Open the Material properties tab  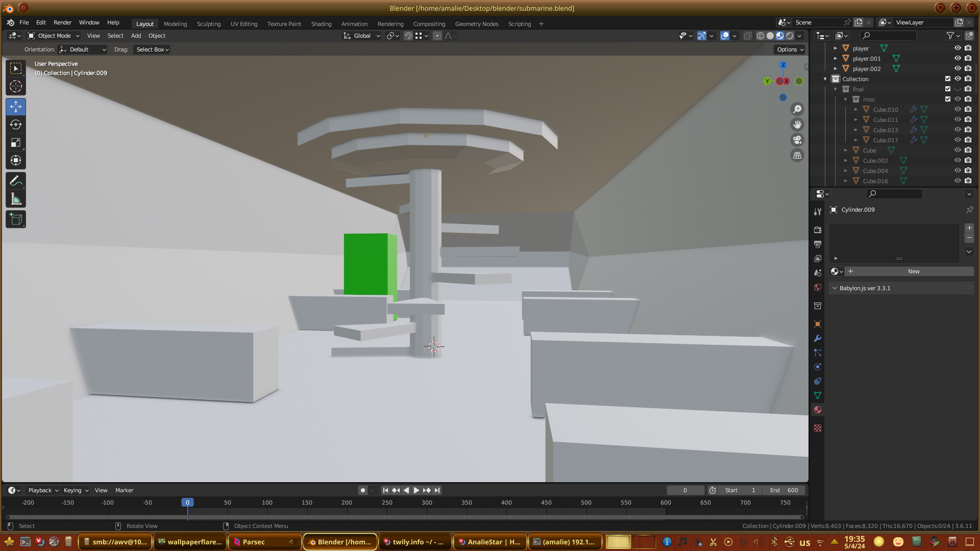pos(818,410)
